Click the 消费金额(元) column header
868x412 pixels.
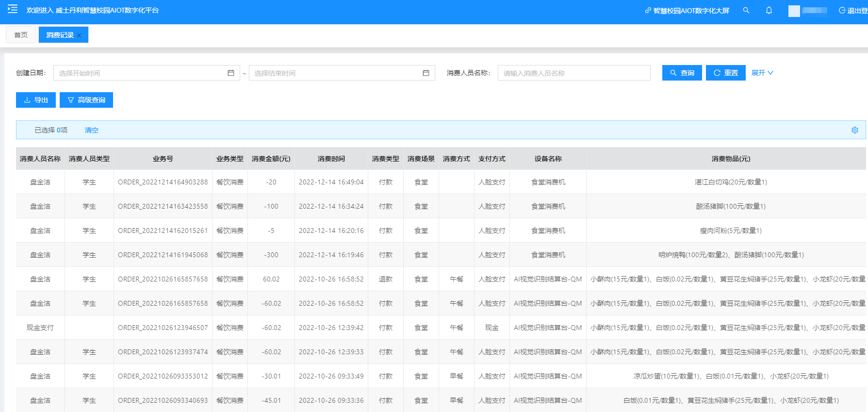pyautogui.click(x=271, y=159)
